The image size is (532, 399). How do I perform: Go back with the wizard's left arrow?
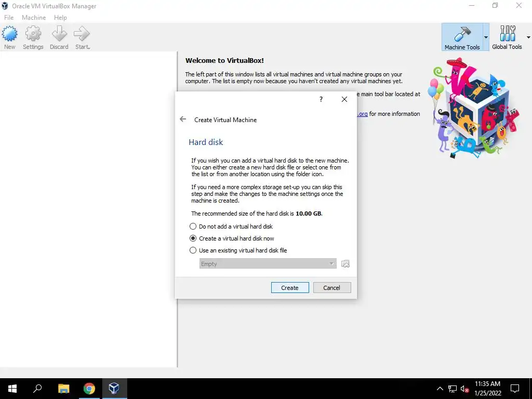click(x=183, y=119)
